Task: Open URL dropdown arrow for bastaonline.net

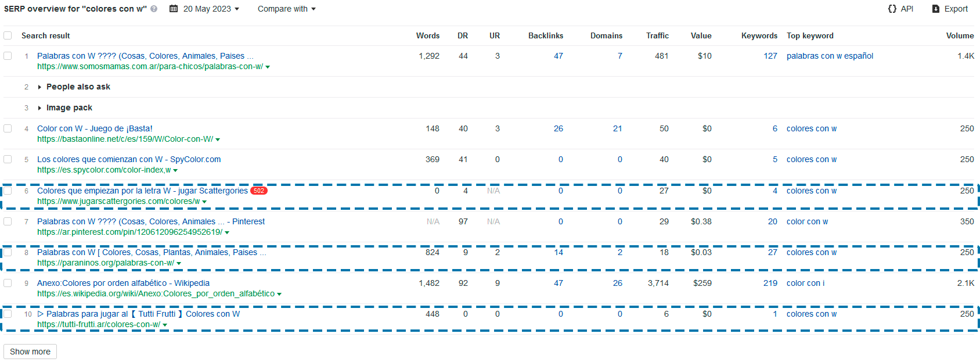Action: tap(218, 140)
